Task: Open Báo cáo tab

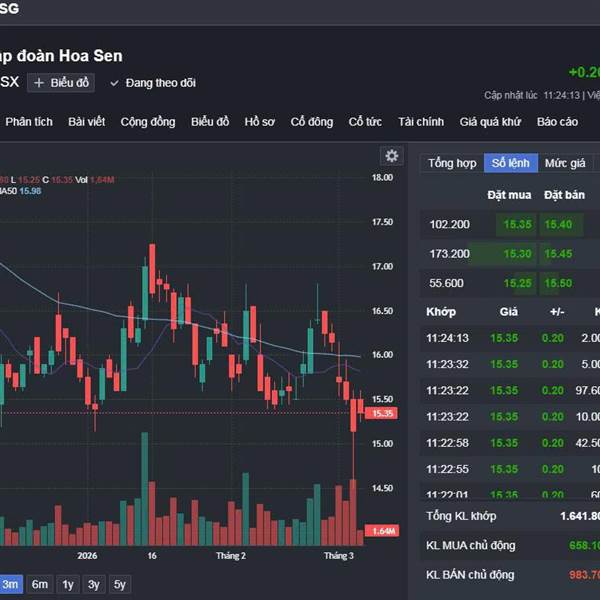Action: (x=557, y=122)
